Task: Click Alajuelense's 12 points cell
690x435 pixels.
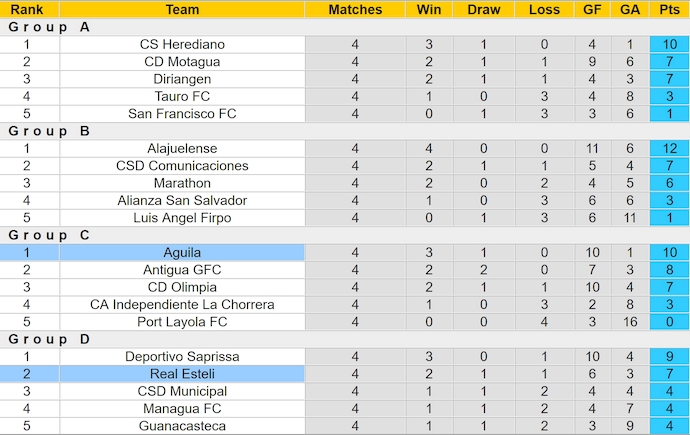Action: pyautogui.click(x=669, y=148)
